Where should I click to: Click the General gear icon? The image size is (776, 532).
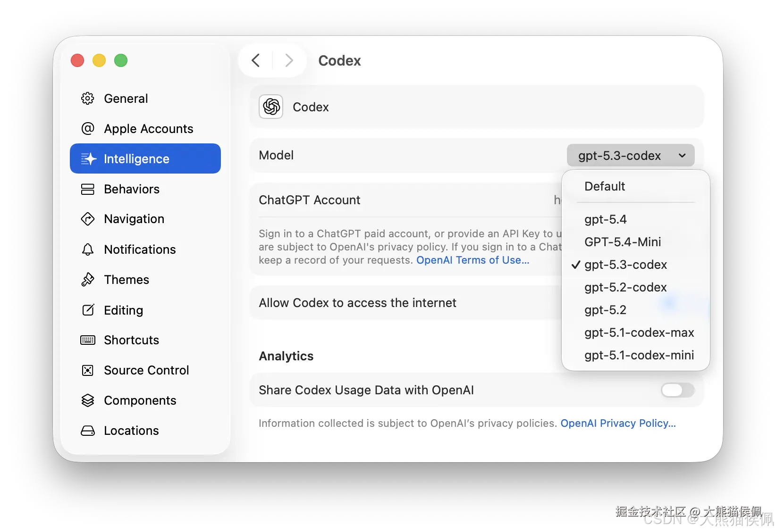[x=88, y=99]
